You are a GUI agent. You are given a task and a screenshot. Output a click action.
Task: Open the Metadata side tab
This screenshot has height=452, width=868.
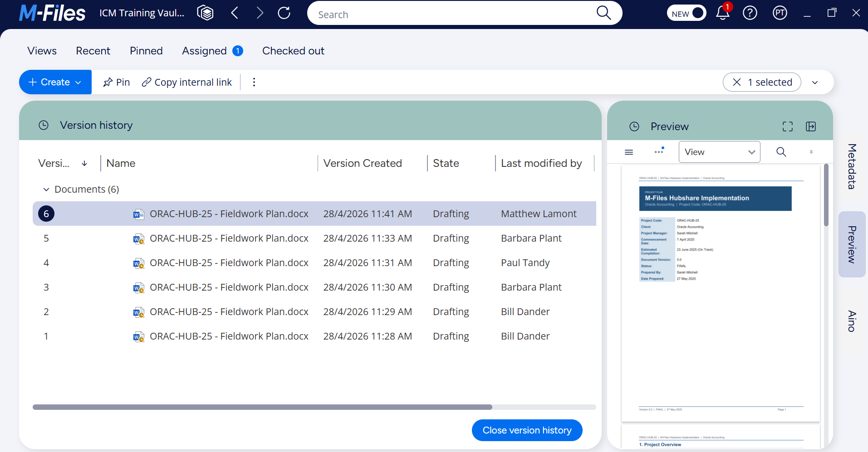pos(852,166)
